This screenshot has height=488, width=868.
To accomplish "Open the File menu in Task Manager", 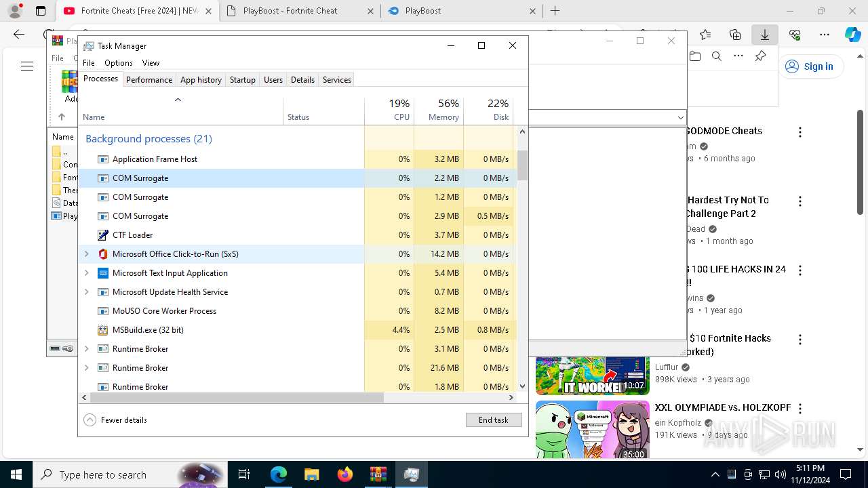I will coord(89,62).
